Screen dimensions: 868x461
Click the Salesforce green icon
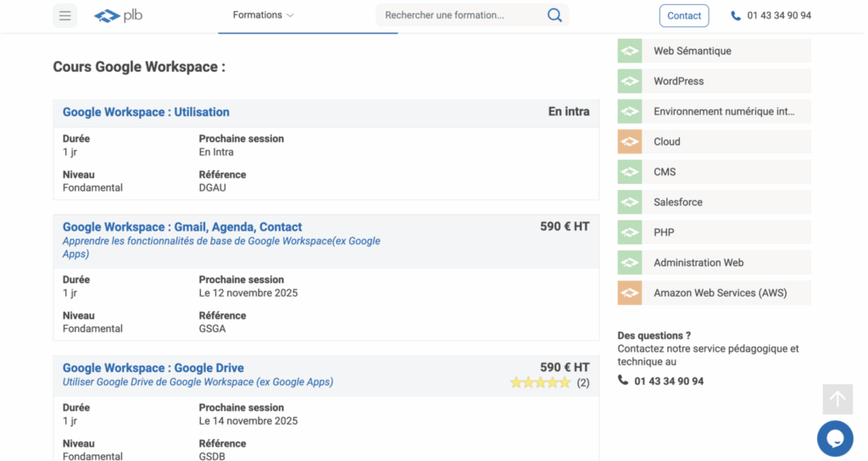(x=630, y=202)
